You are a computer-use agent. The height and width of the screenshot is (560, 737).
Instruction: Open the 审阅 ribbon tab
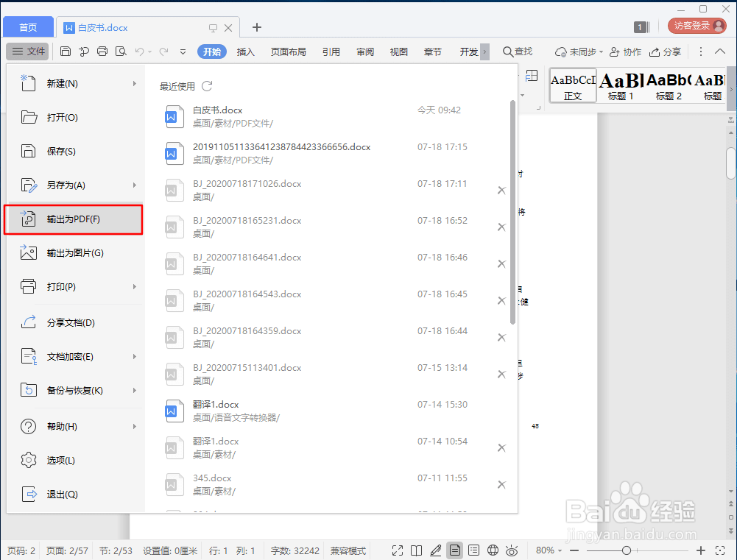pyautogui.click(x=364, y=52)
